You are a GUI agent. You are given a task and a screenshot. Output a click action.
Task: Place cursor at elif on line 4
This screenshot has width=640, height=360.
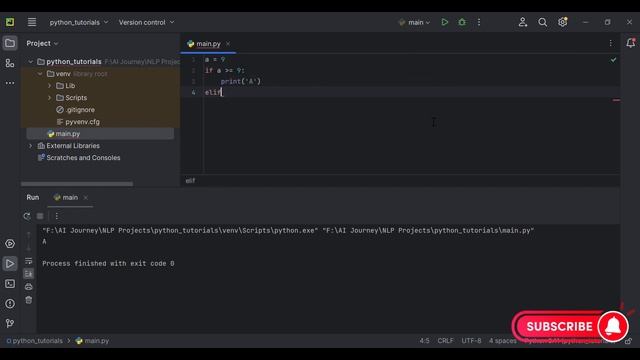click(x=213, y=93)
